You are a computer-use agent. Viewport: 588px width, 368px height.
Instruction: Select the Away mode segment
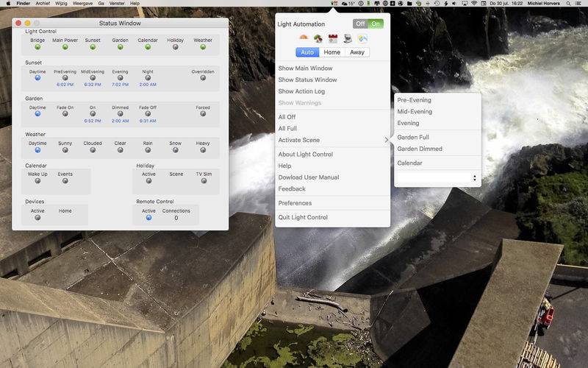(x=357, y=52)
